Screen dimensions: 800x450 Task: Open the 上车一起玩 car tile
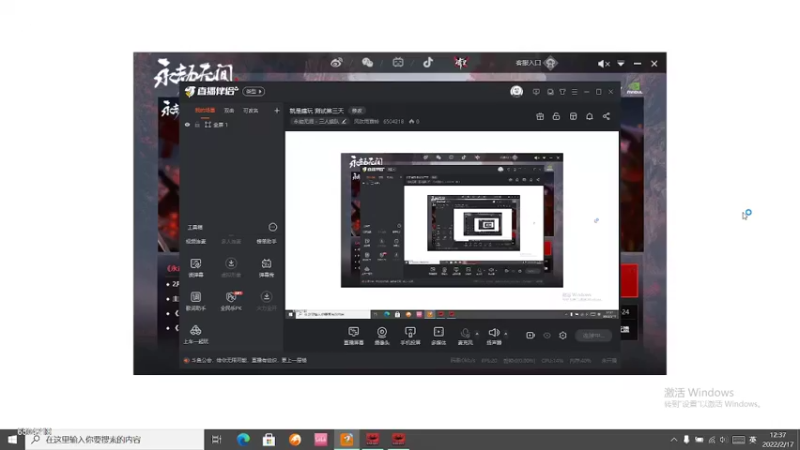click(196, 334)
